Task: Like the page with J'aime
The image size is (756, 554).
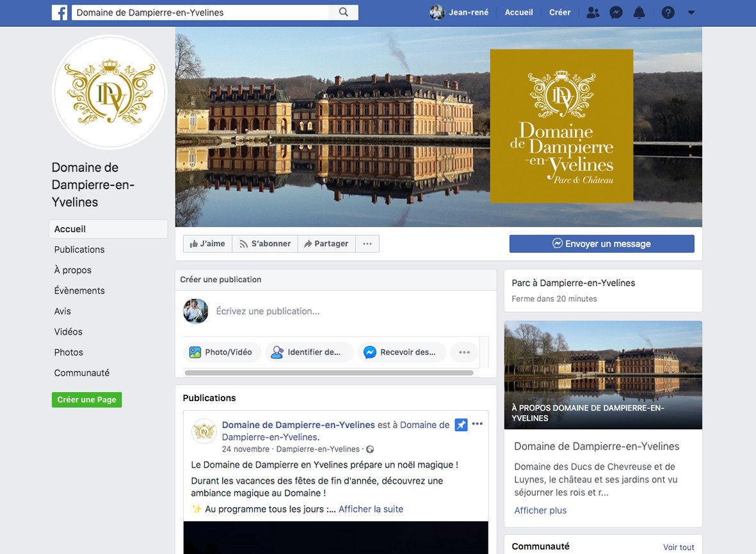Action: [207, 244]
